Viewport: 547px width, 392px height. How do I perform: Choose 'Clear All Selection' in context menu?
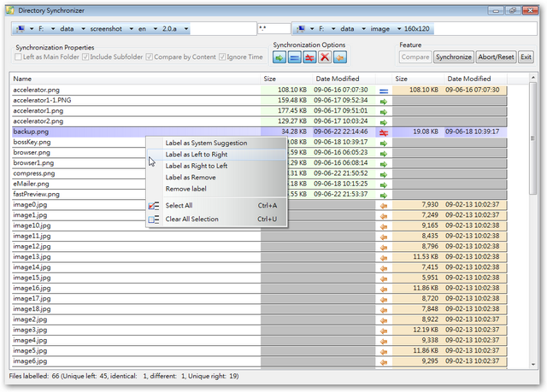point(191,219)
